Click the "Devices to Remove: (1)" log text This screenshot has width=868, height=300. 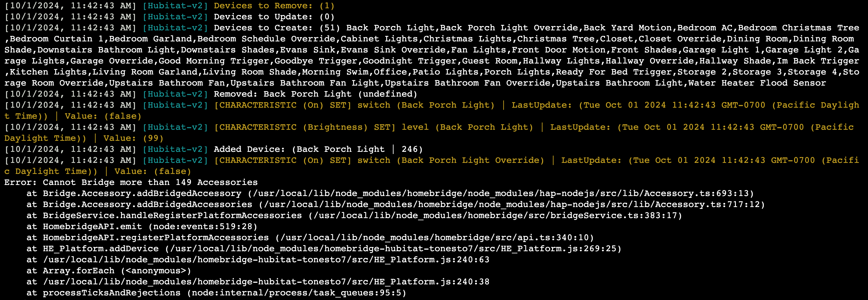pyautogui.click(x=274, y=6)
